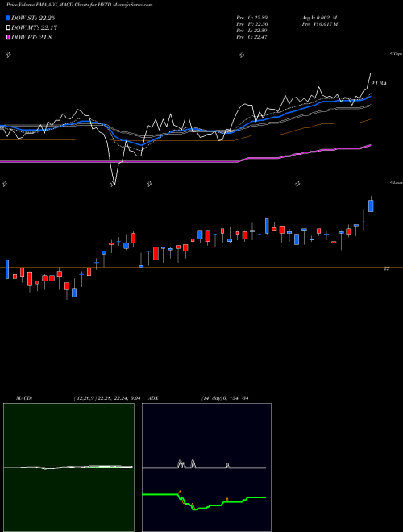Click the chart title mentioning HYZD MunafaSutra.com
This screenshot has height=532, width=403.
click(x=79, y=5)
